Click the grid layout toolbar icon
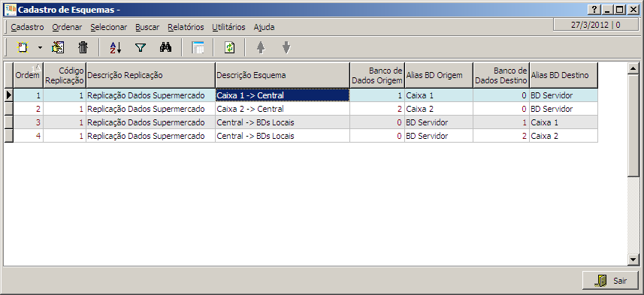 (x=198, y=47)
